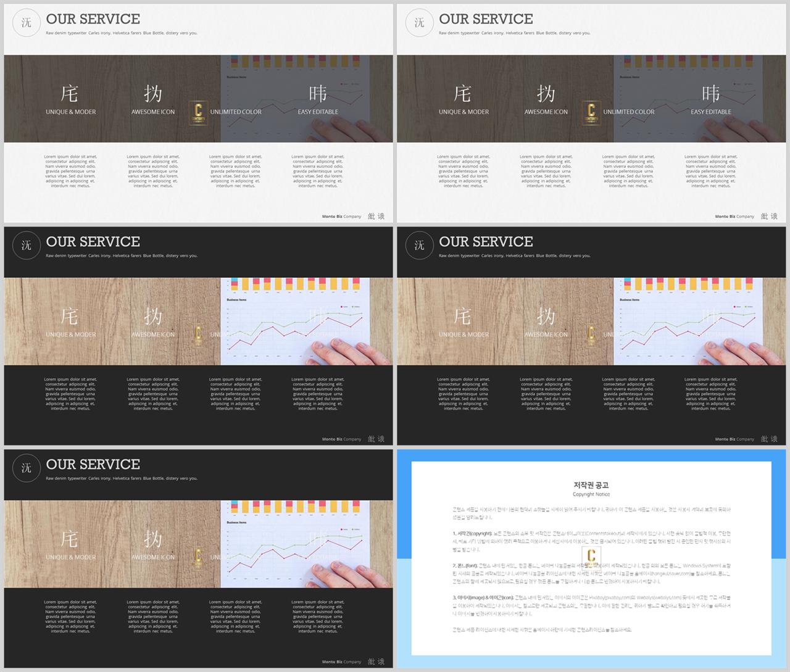Select the UNIQUE & MODER glyph icon in top-left slide
The image size is (790, 672).
pos(70,94)
